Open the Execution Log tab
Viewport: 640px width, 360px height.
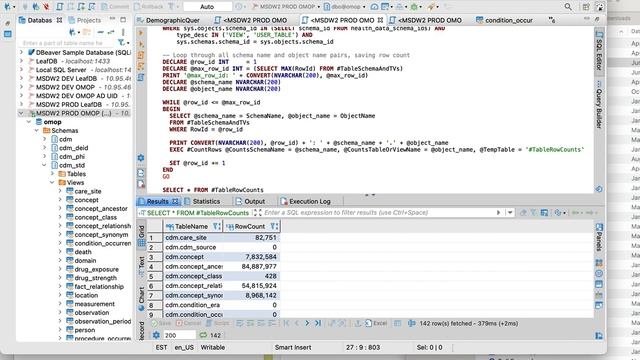(306, 201)
